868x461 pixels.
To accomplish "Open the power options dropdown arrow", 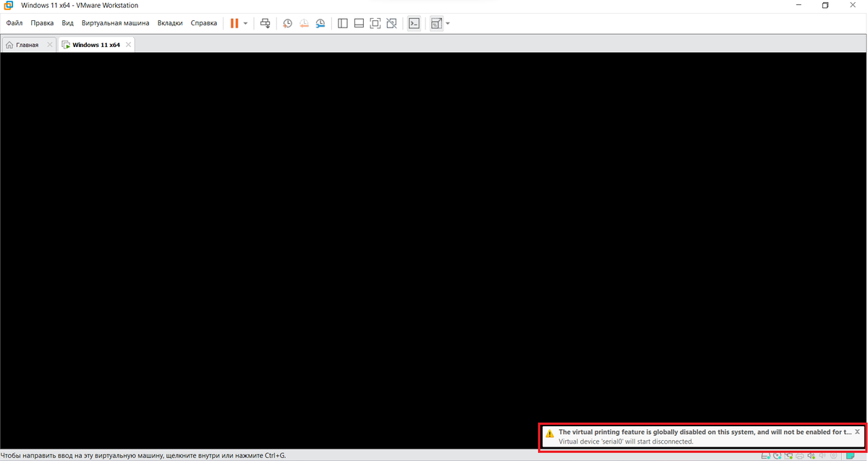I will coord(245,23).
